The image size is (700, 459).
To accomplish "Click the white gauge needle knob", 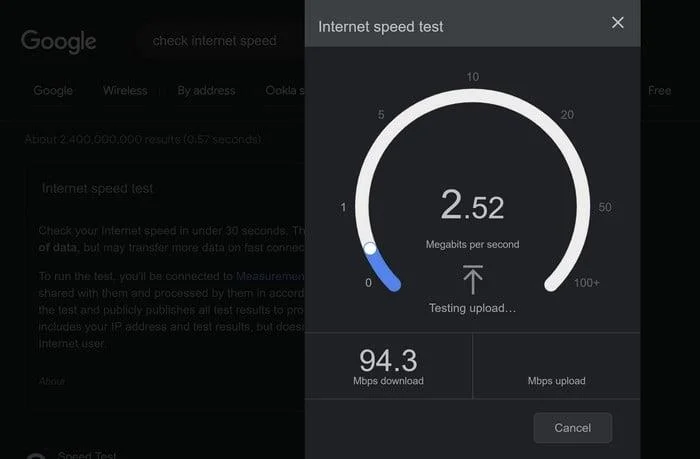I will 369,248.
